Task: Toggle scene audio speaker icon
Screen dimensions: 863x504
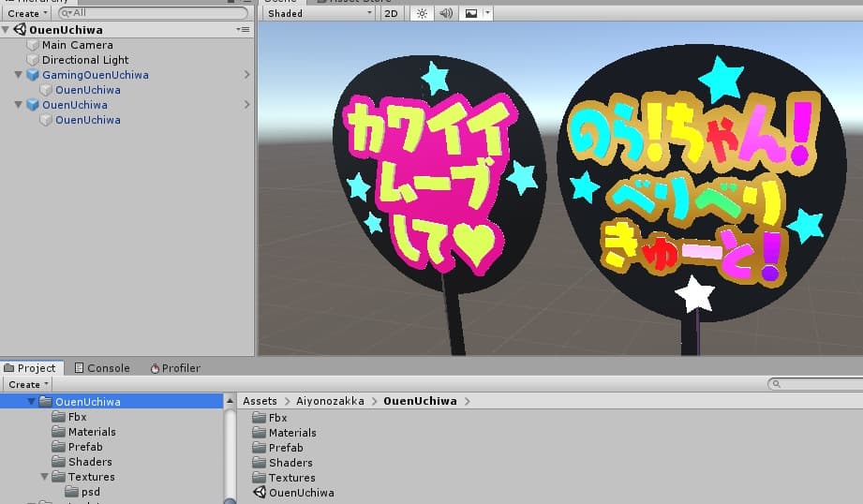Action: pyautogui.click(x=446, y=13)
